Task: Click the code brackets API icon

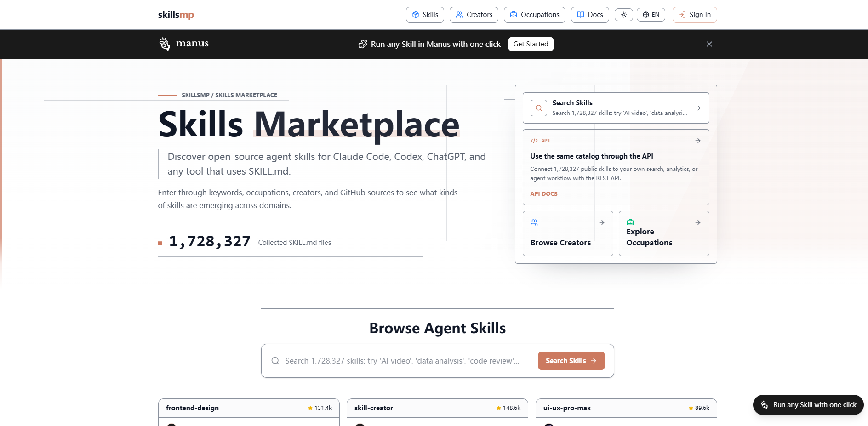Action: click(534, 141)
